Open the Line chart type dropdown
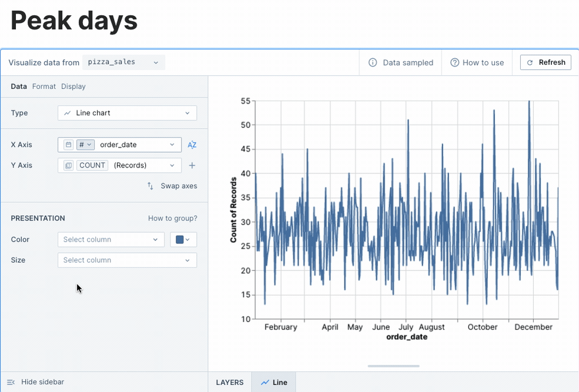 [x=127, y=112]
